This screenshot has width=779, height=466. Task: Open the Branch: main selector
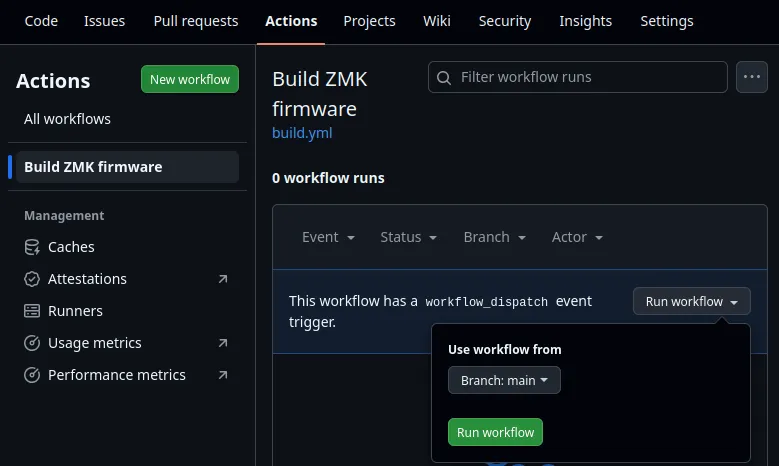pos(504,381)
